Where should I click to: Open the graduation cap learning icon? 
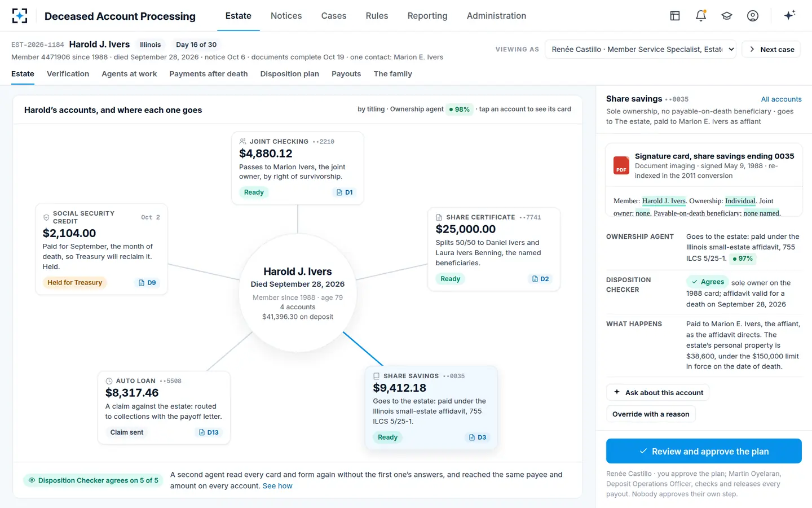pyautogui.click(x=727, y=16)
